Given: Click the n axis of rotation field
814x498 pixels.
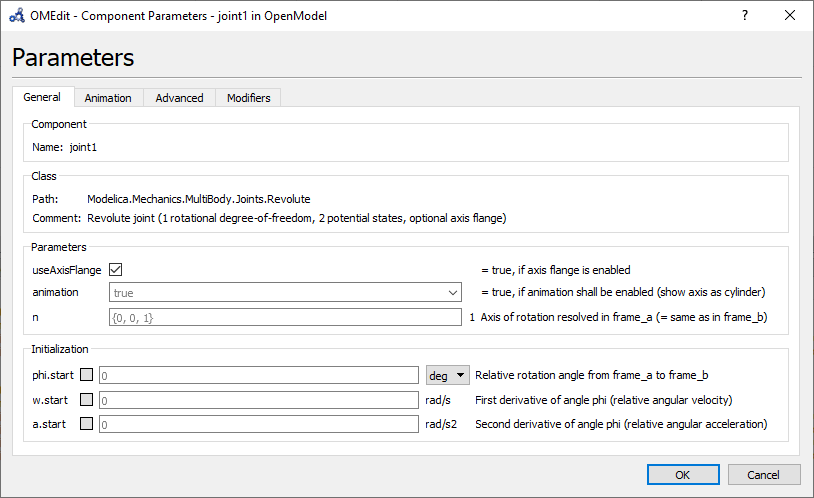Looking at the screenshot, I should coord(284,317).
